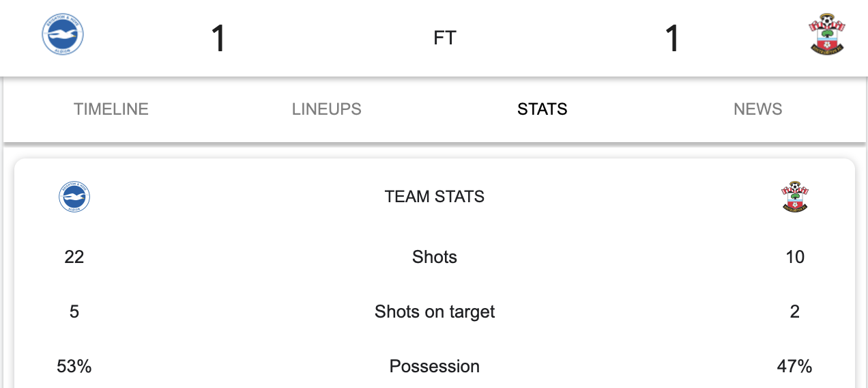Click Brighton's 5 shots on target value
The width and height of the screenshot is (868, 388).
[x=74, y=311]
